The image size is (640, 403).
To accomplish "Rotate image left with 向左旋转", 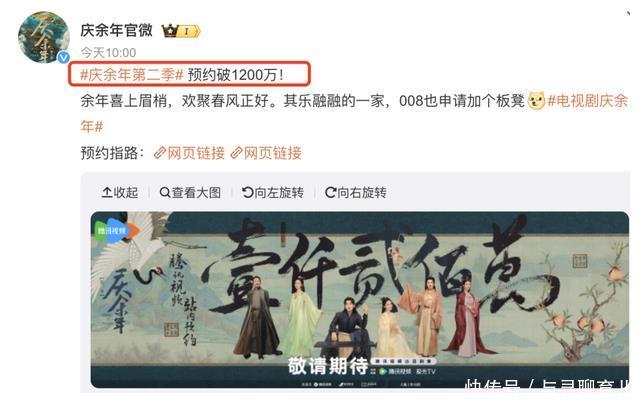I will [x=273, y=192].
